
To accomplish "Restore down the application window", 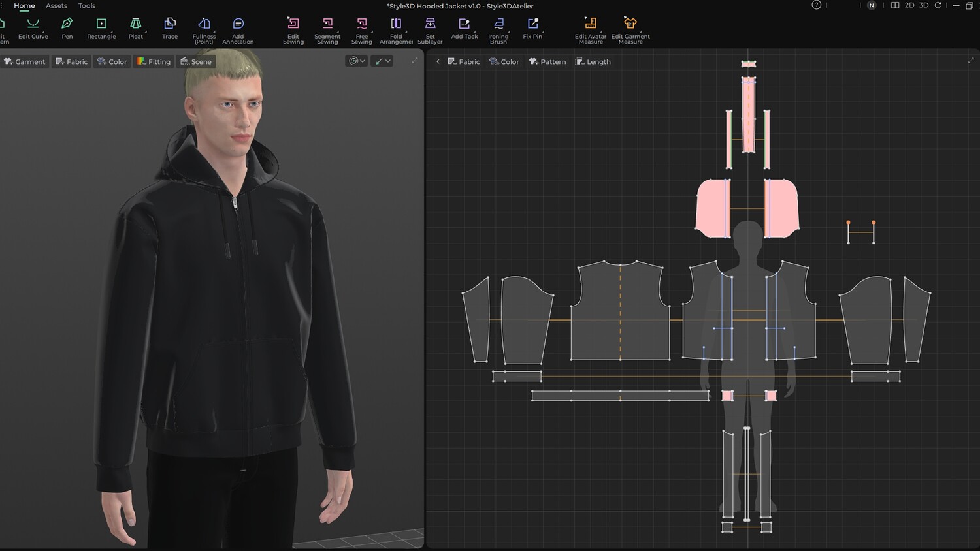I will 970,5.
